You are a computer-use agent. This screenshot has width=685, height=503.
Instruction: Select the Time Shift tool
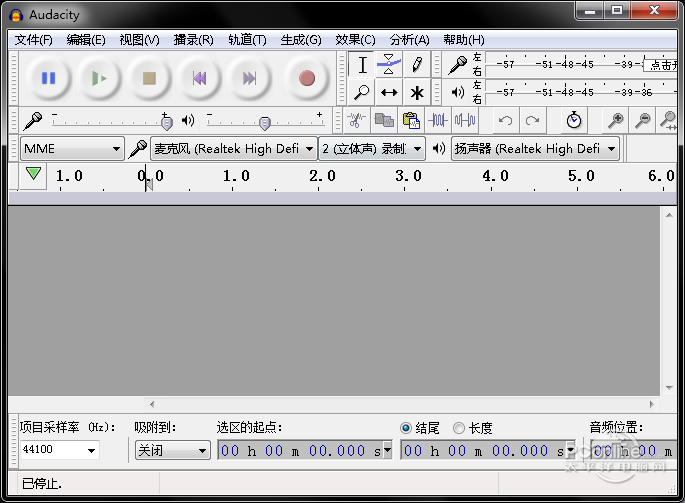click(389, 92)
